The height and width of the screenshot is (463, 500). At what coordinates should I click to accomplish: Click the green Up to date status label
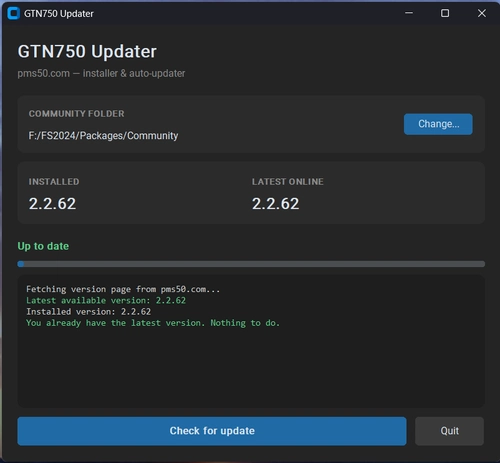[43, 246]
